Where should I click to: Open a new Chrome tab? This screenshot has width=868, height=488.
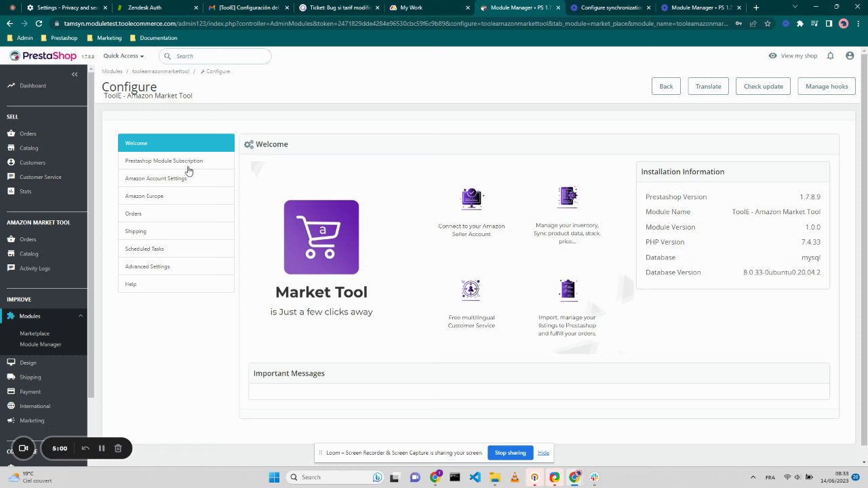point(756,7)
